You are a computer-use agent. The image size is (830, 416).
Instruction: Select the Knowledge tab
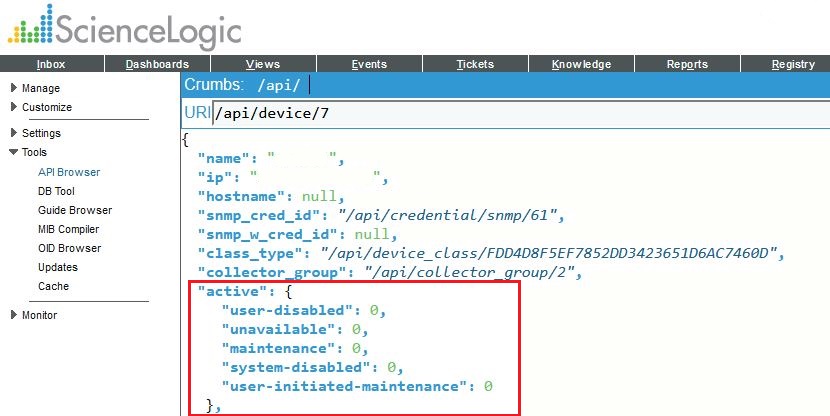(x=581, y=64)
